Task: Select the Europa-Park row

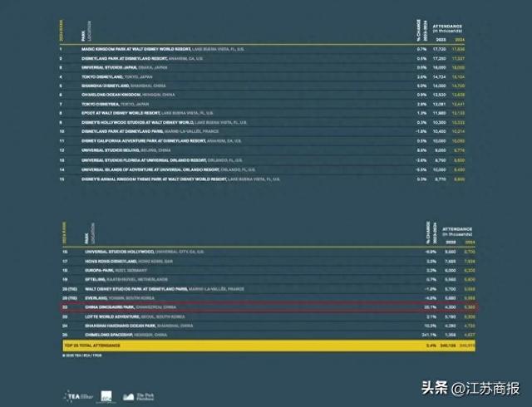Action: pos(269,271)
